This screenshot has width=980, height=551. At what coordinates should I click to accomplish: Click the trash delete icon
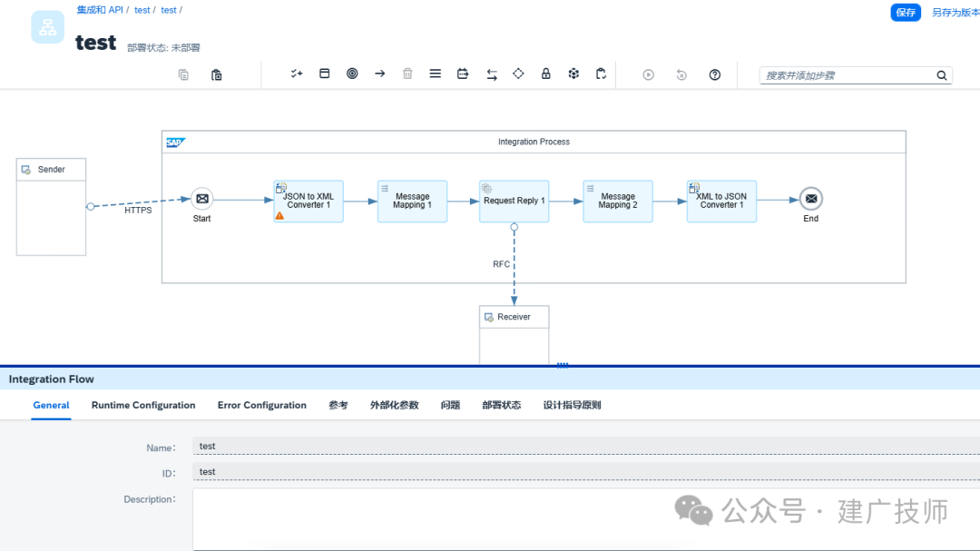pyautogui.click(x=407, y=74)
